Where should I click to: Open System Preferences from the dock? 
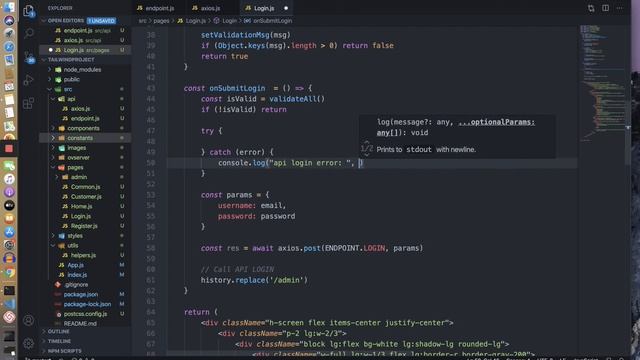9,245
